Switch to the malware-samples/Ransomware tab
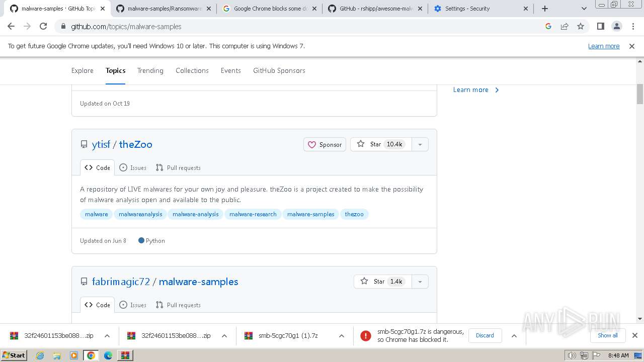644x362 pixels. (164, 9)
